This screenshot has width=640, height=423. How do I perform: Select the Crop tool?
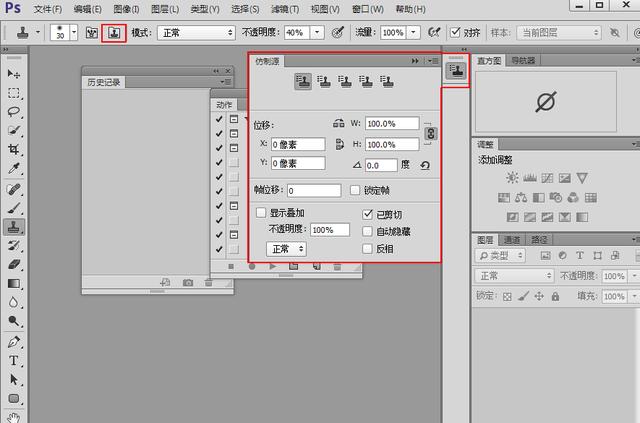pyautogui.click(x=13, y=149)
